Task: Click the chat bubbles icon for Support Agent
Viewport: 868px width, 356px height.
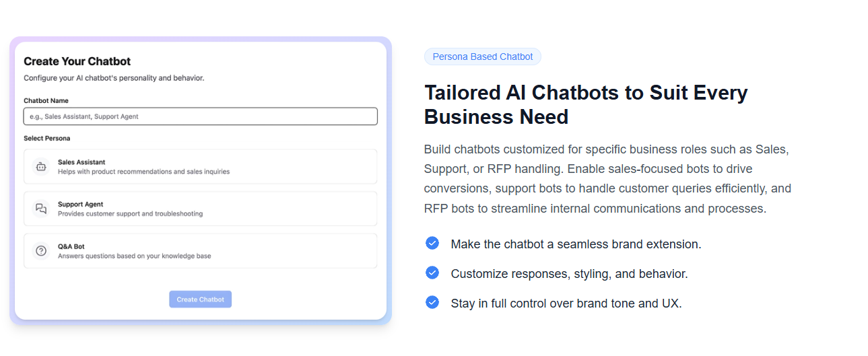Action: (x=41, y=209)
